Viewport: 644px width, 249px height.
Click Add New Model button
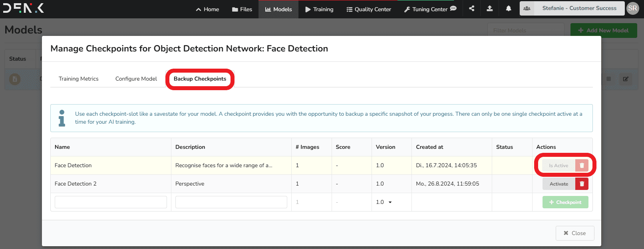pos(604,30)
